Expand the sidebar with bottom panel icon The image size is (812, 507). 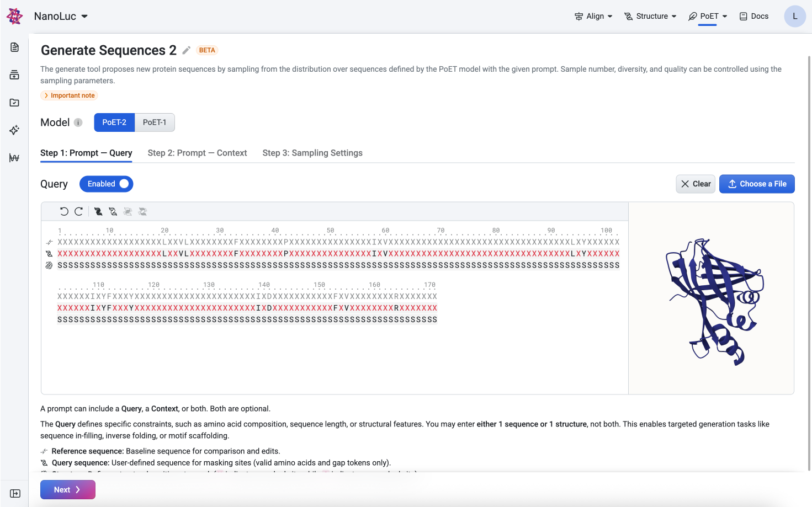point(15,493)
